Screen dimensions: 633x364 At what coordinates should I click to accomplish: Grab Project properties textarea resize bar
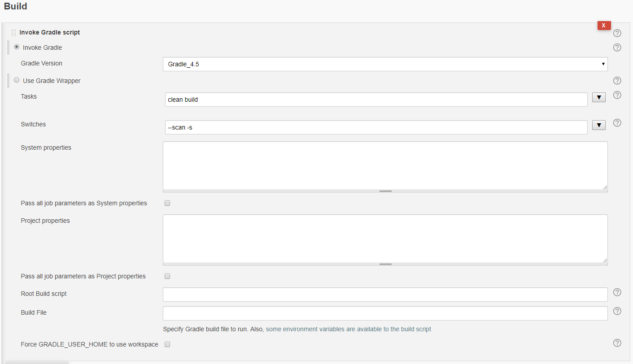385,264
